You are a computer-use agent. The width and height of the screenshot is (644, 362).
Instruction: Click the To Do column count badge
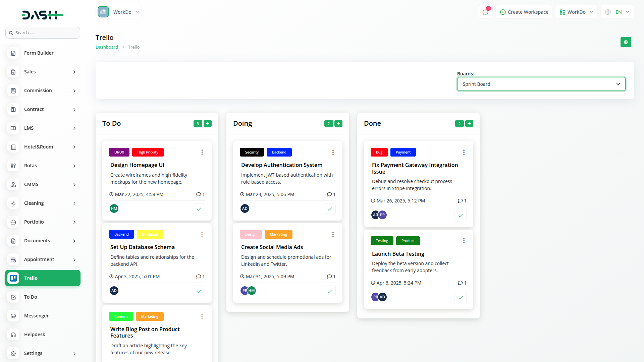198,124
